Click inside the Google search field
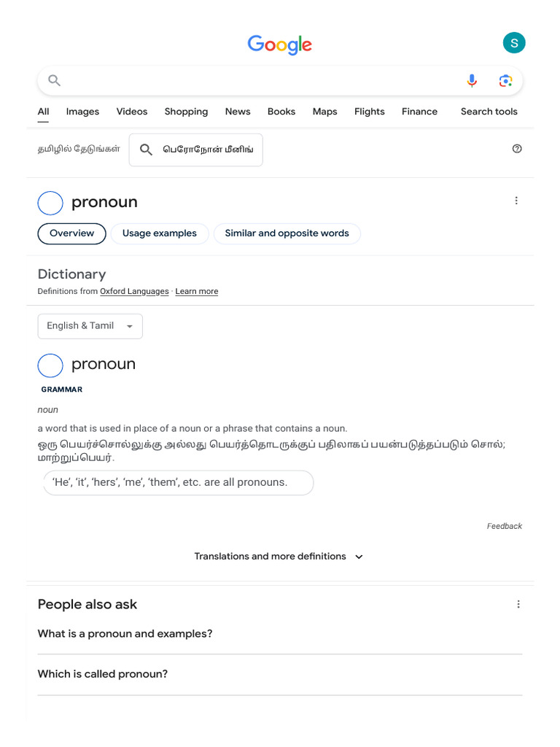 255,81
